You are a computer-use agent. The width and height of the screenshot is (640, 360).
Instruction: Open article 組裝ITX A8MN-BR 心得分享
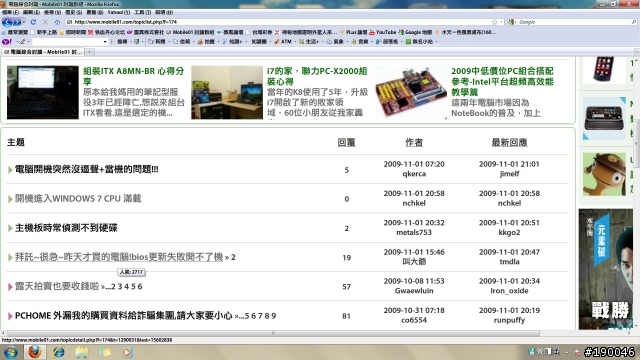(133, 76)
